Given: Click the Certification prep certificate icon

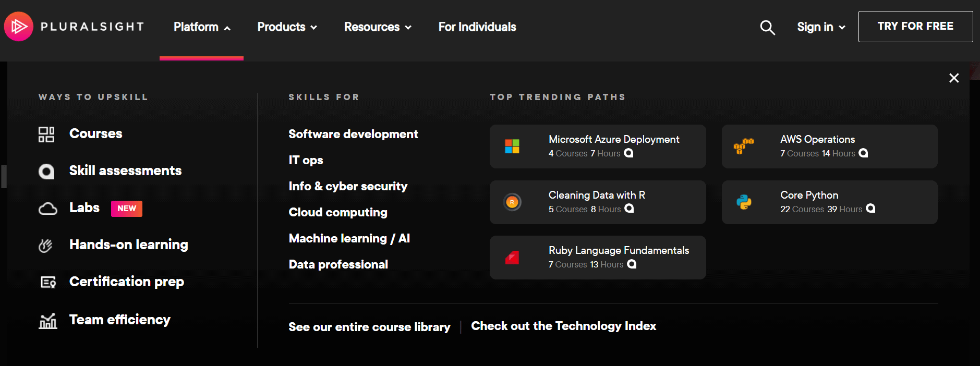Looking at the screenshot, I should (48, 282).
